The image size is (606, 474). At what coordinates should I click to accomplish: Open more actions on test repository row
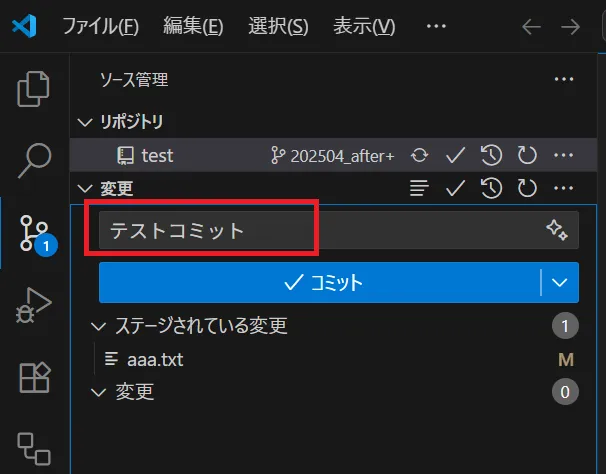tap(563, 155)
